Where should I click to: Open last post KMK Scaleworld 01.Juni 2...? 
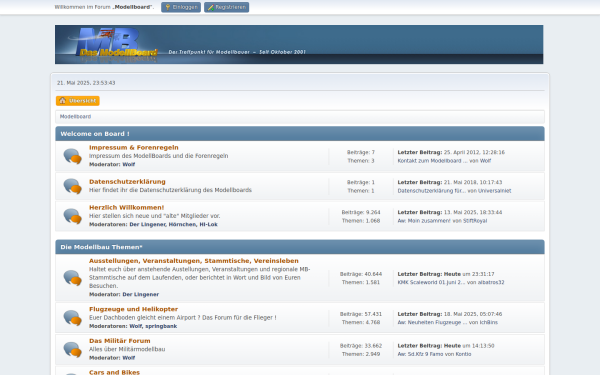(431, 282)
